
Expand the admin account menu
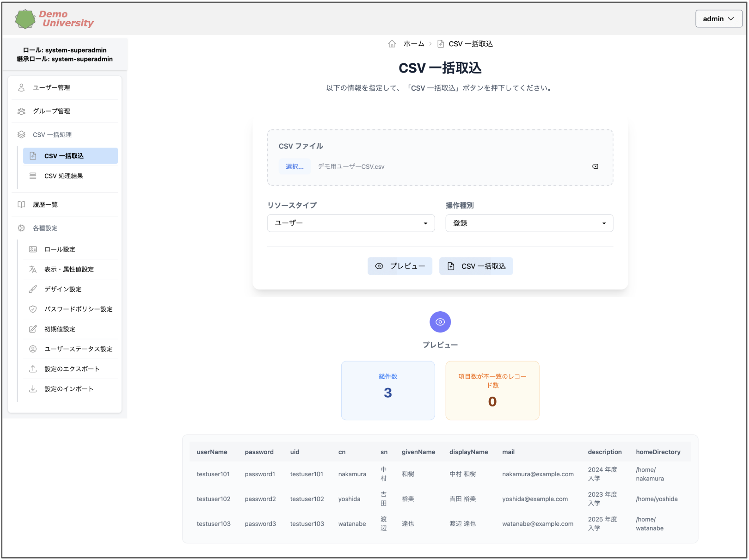pos(718,19)
